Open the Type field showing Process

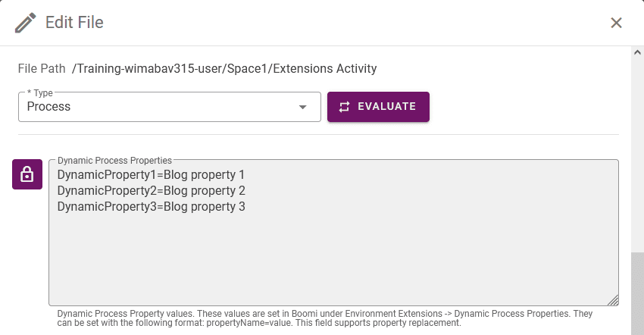click(x=169, y=107)
